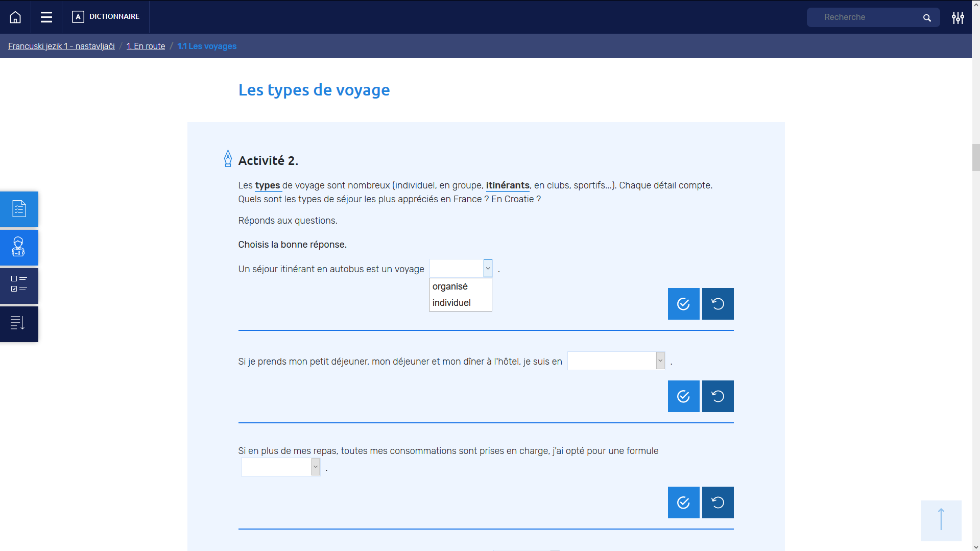
Task: Open the sorted list sidebar icon
Action: (19, 324)
